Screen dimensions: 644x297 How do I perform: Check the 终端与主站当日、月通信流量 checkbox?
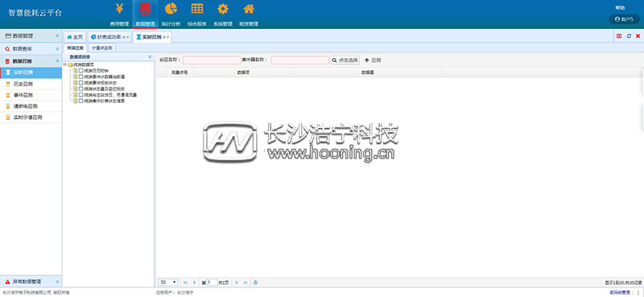pyautogui.click(x=81, y=94)
